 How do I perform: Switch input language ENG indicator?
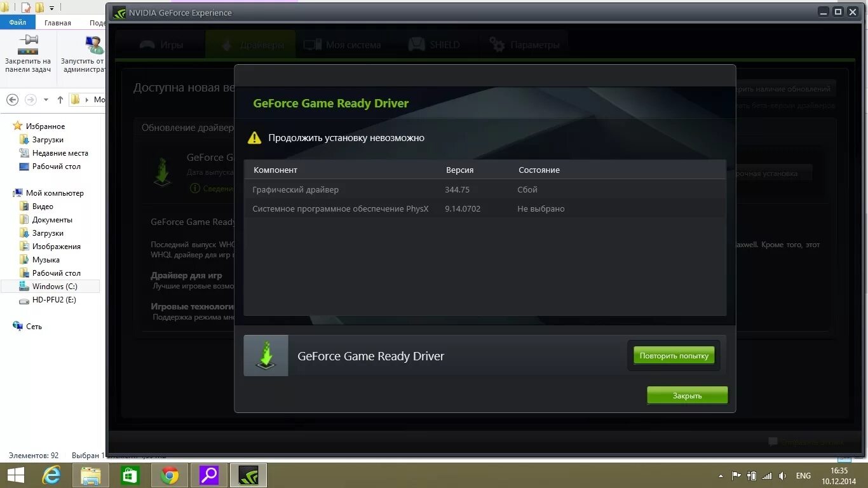click(803, 476)
